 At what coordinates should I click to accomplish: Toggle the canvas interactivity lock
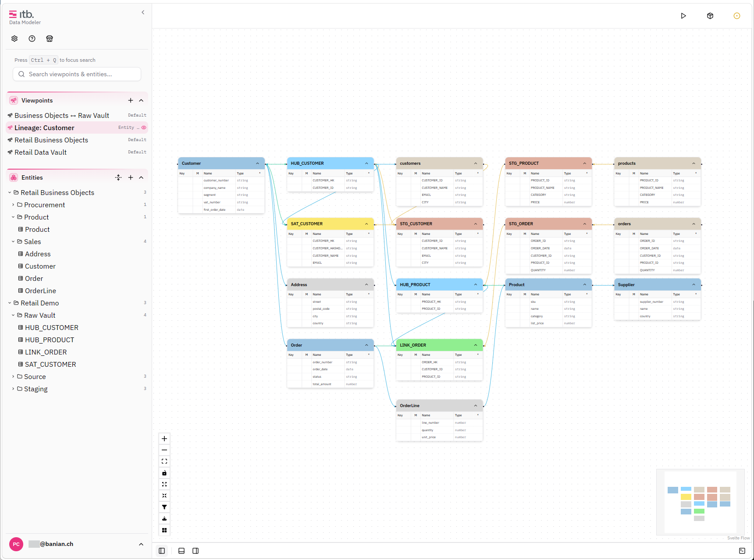[x=164, y=473]
